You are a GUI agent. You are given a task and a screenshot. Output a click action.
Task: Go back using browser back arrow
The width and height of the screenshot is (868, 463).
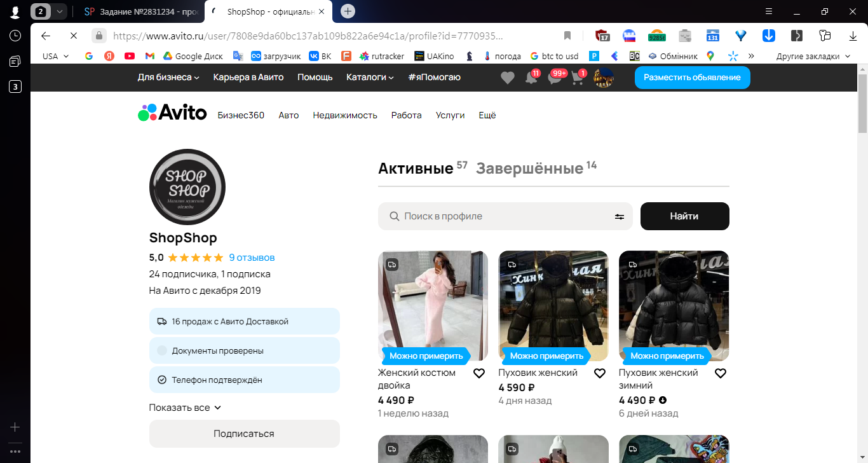point(45,36)
